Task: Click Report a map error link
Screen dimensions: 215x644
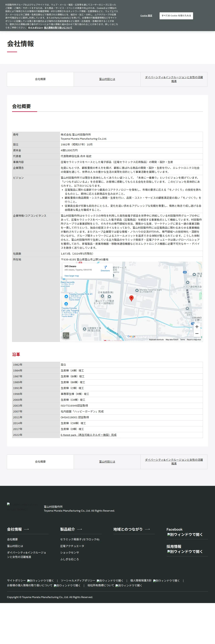Action: tap(194, 340)
